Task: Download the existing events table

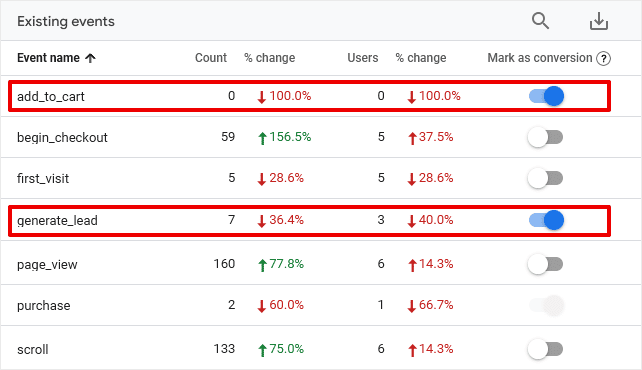Action: coord(599,21)
